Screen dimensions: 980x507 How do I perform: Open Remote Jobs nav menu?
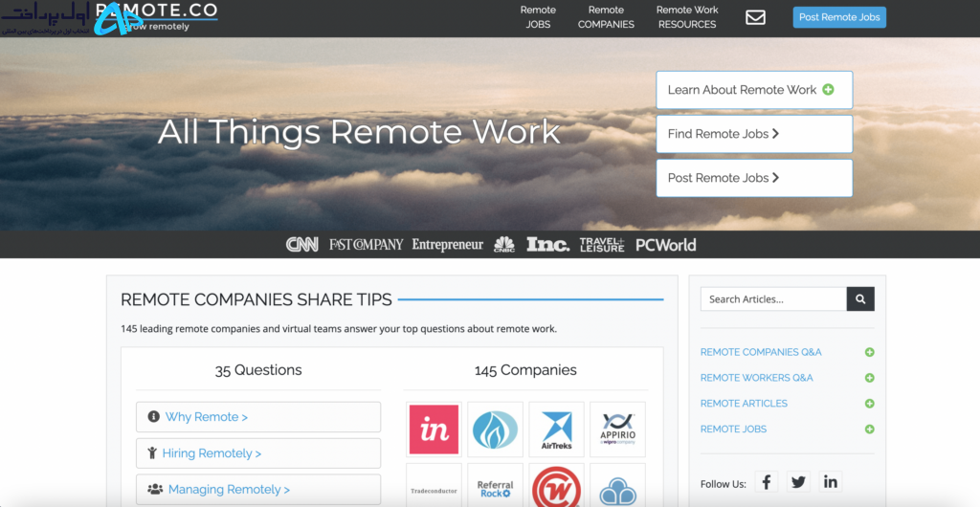tap(538, 17)
